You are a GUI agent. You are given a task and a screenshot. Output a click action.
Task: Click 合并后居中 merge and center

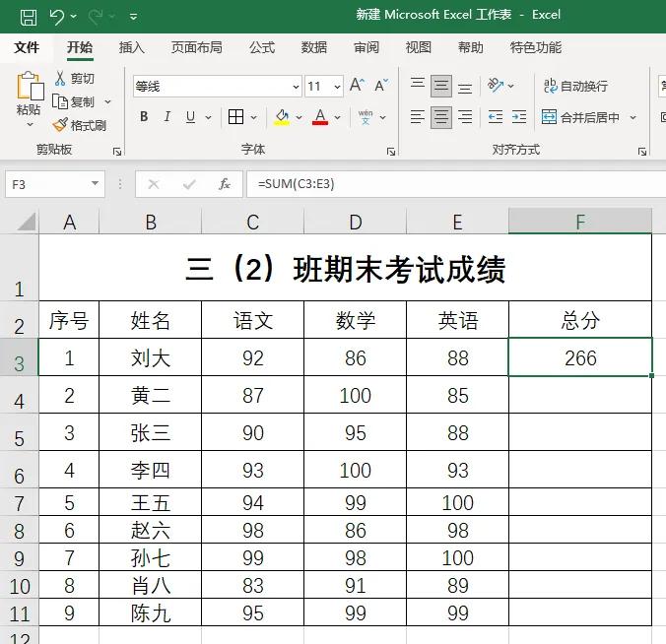[x=580, y=117]
